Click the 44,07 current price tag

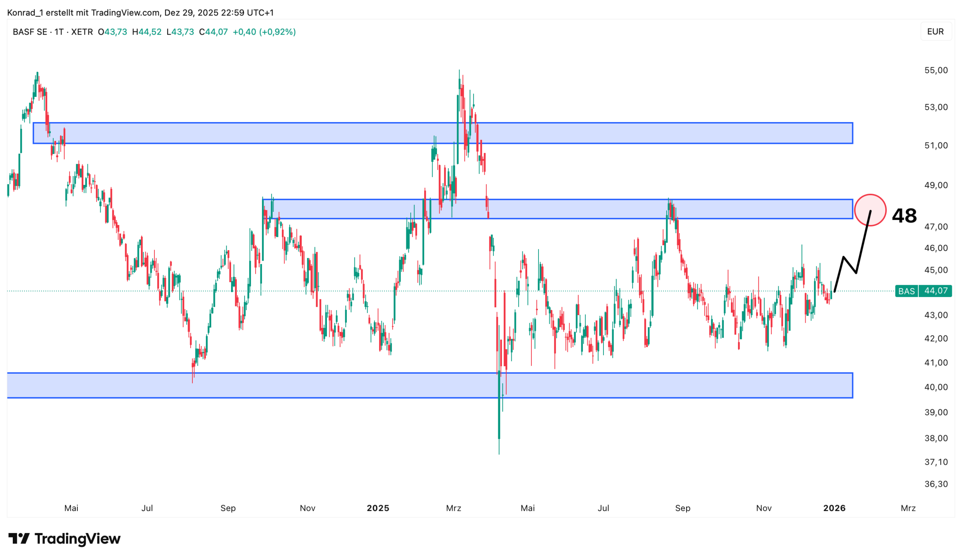point(936,291)
